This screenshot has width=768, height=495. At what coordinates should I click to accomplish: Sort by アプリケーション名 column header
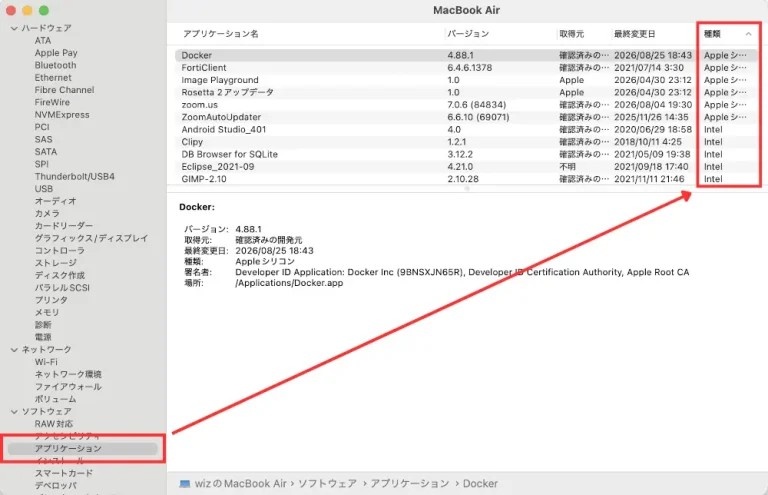coord(220,34)
